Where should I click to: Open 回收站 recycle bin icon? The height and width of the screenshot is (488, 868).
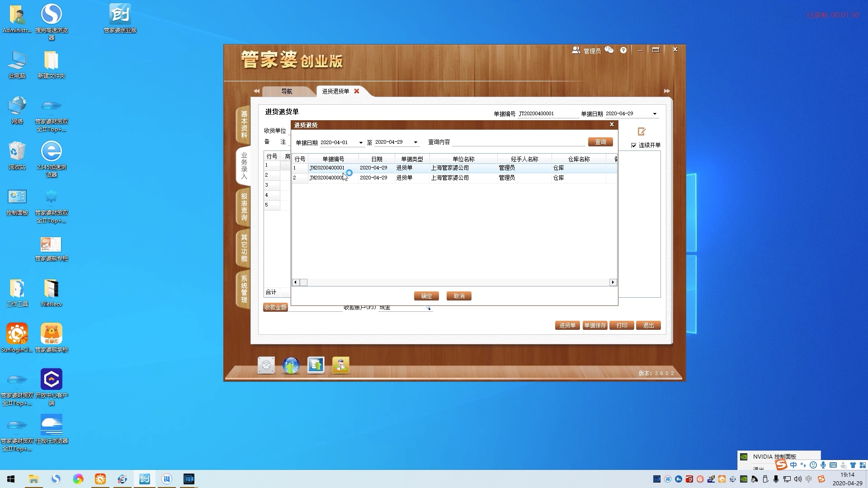pos(17,156)
